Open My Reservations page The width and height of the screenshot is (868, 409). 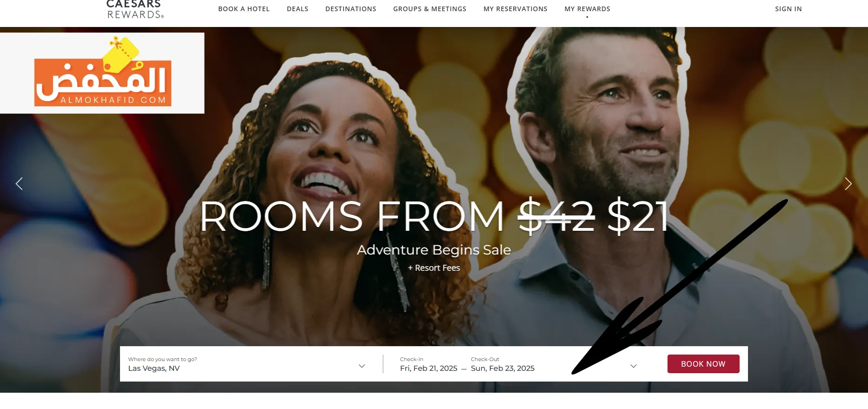coord(515,9)
